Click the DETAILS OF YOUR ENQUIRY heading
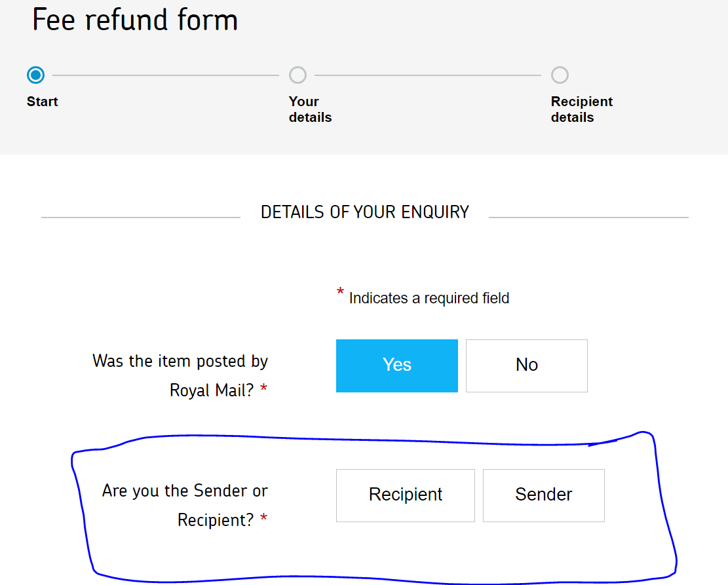This screenshot has height=585, width=728. tap(365, 212)
